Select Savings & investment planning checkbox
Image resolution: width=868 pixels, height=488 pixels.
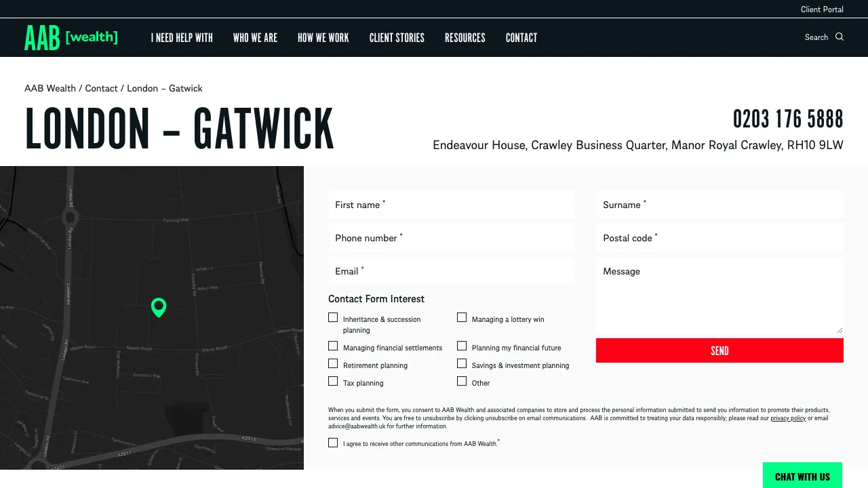tap(462, 364)
